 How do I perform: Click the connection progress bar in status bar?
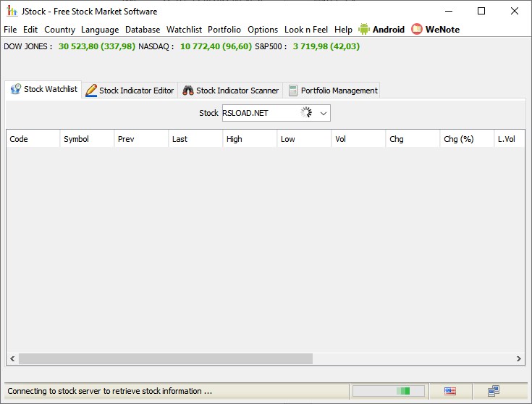point(389,391)
